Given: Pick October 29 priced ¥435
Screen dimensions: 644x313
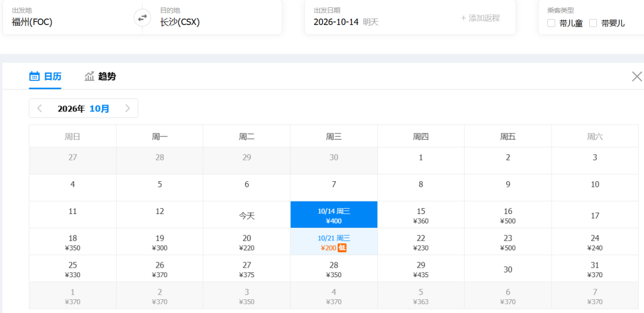Looking at the screenshot, I should point(421,269).
